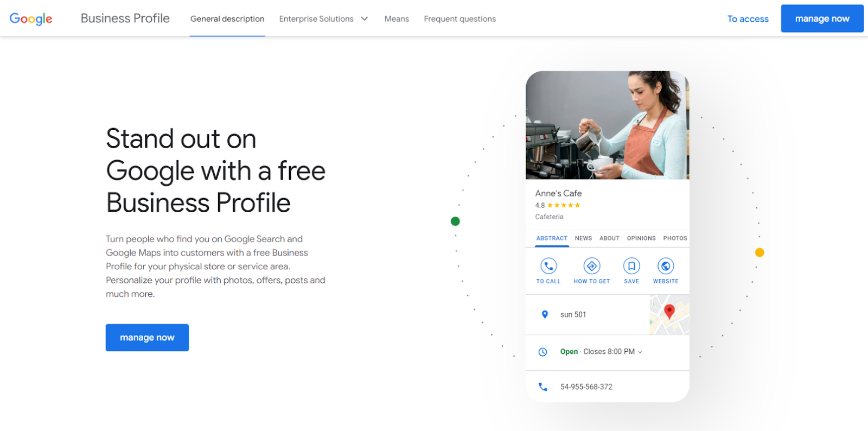
Task: Click the Google logo
Action: [31, 19]
